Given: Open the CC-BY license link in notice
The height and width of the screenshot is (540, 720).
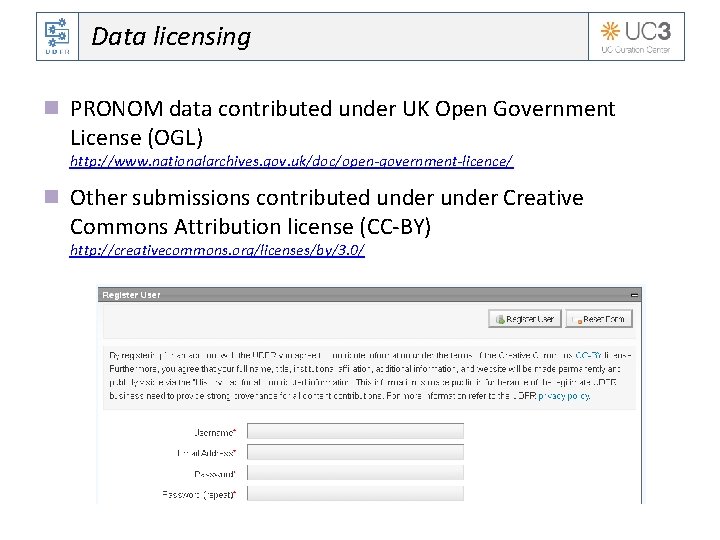Looking at the screenshot, I should (588, 355).
